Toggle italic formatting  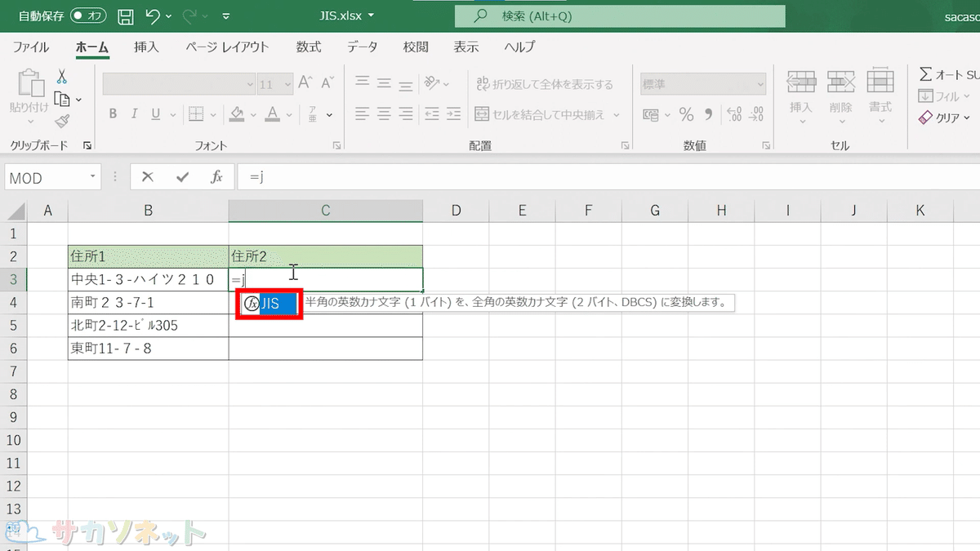click(133, 113)
